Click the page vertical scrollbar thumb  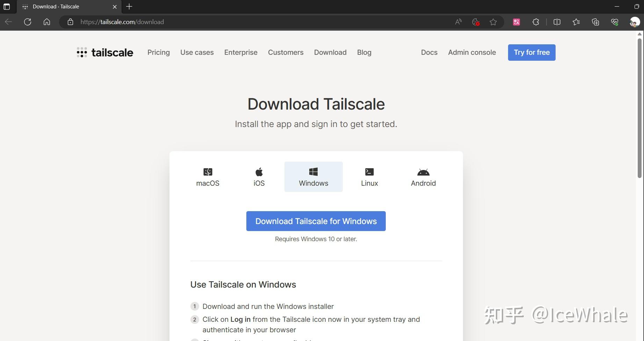pos(640,108)
